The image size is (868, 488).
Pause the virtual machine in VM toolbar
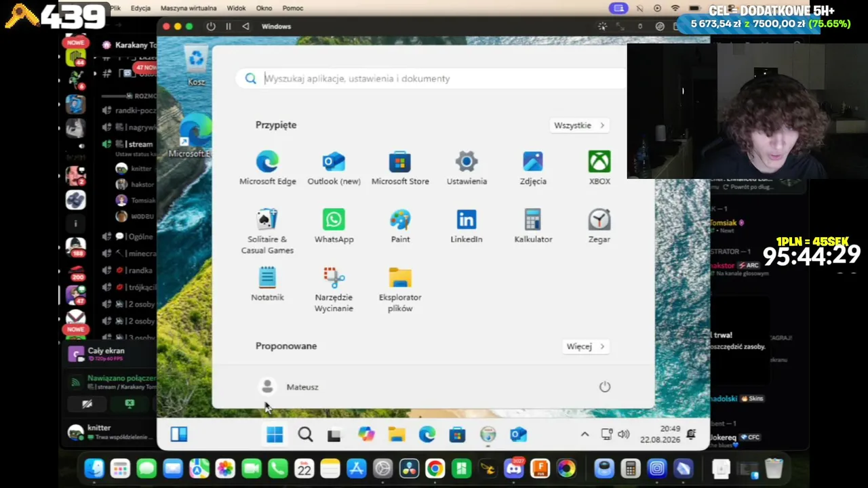pyautogui.click(x=228, y=26)
